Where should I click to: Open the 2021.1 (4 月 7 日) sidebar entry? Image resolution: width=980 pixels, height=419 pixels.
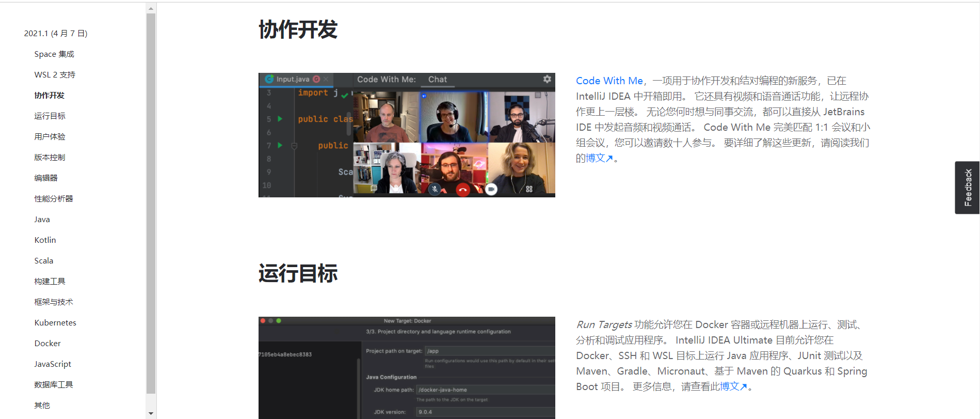pyautogui.click(x=56, y=34)
